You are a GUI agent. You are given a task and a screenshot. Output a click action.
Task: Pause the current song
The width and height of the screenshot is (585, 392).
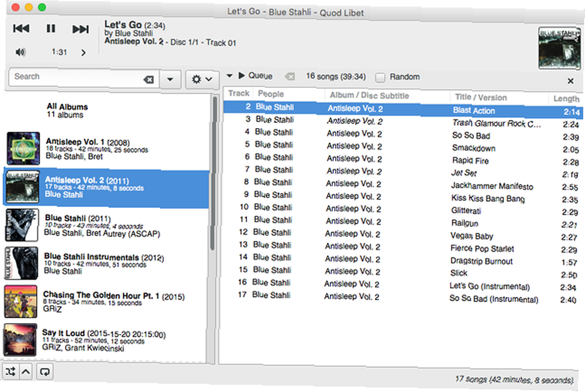coord(51,29)
